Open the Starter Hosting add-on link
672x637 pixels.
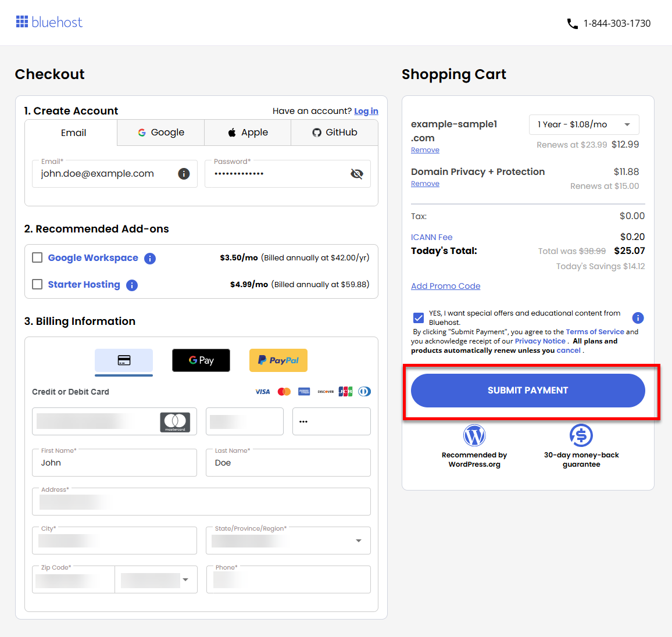click(x=84, y=284)
